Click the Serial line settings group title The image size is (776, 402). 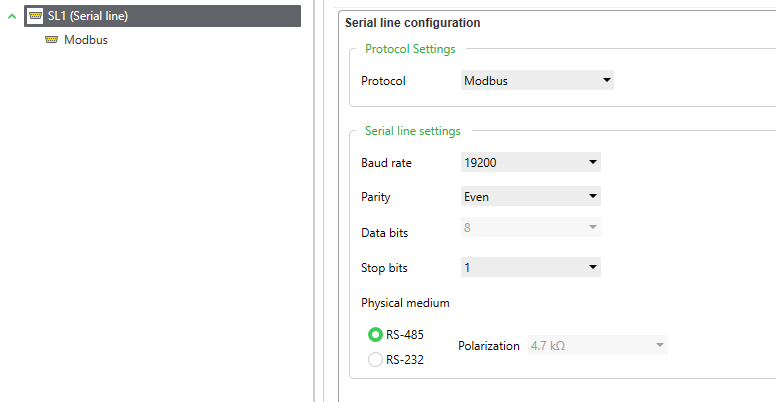click(x=412, y=131)
